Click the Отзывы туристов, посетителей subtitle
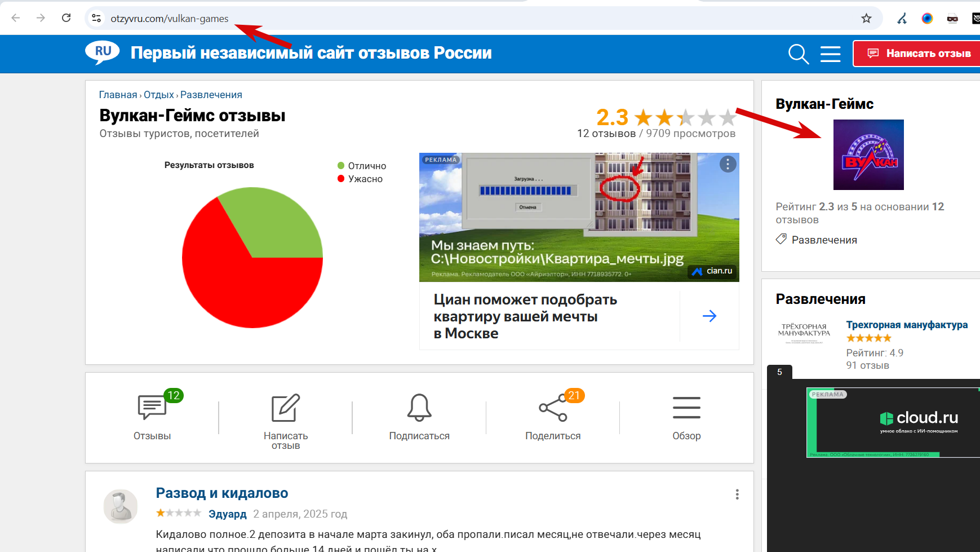This screenshot has height=552, width=980. (179, 134)
